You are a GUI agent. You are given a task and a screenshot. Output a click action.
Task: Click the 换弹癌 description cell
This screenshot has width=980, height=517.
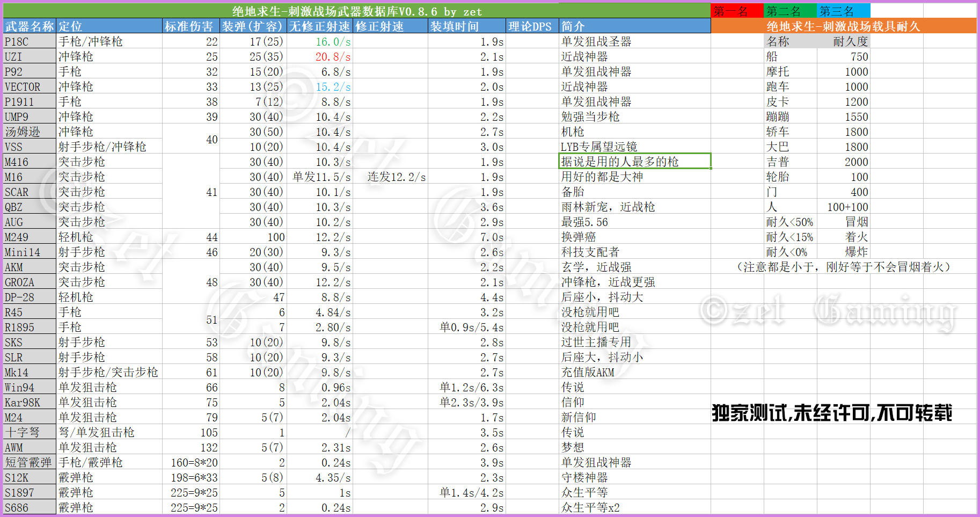tap(634, 237)
